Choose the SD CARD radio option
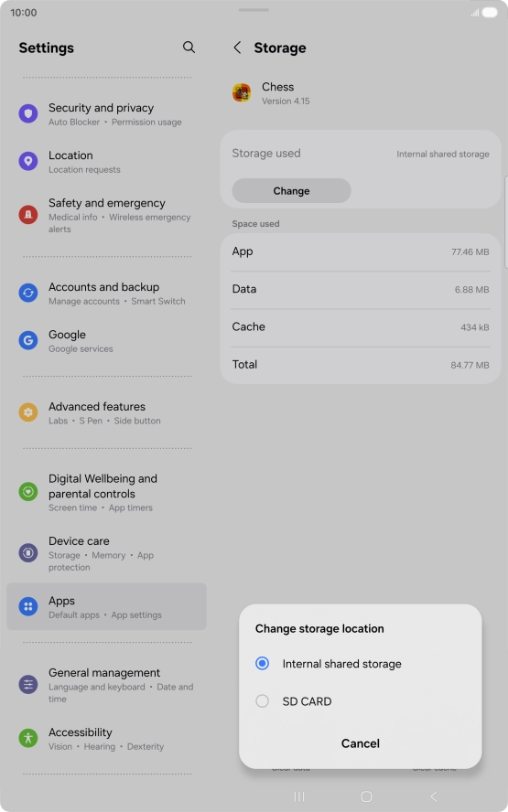 [x=263, y=701]
